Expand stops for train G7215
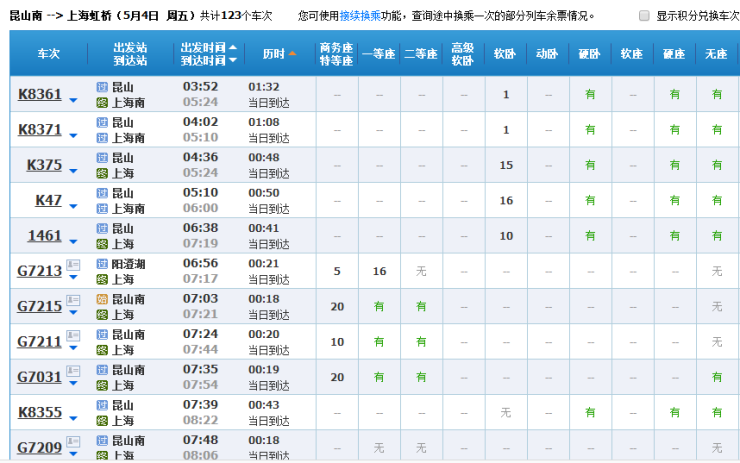 [x=73, y=312]
